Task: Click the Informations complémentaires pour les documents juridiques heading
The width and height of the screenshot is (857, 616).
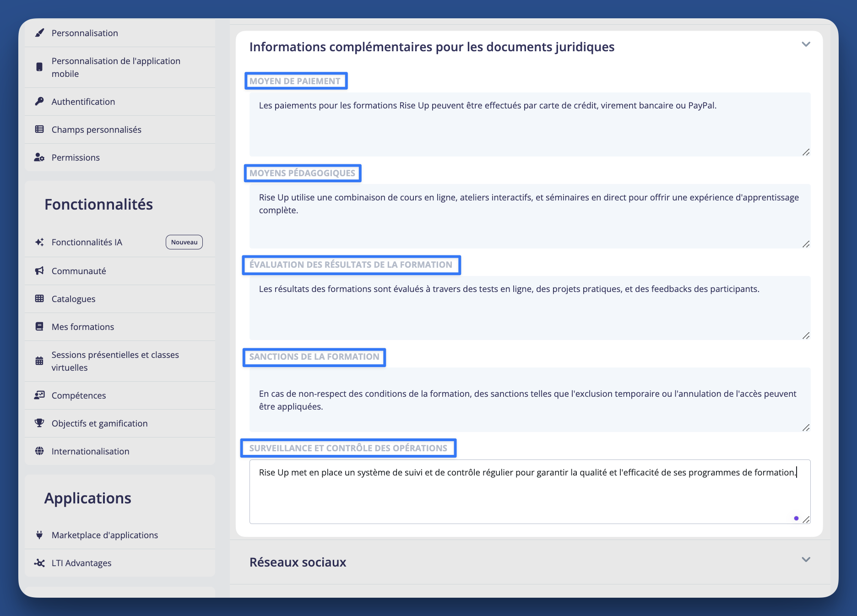Action: coord(432,47)
